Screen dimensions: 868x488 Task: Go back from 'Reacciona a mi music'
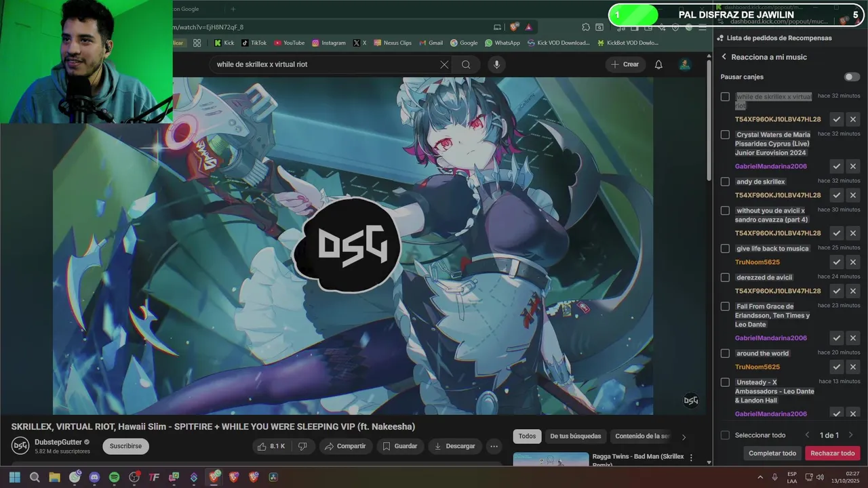tap(724, 57)
